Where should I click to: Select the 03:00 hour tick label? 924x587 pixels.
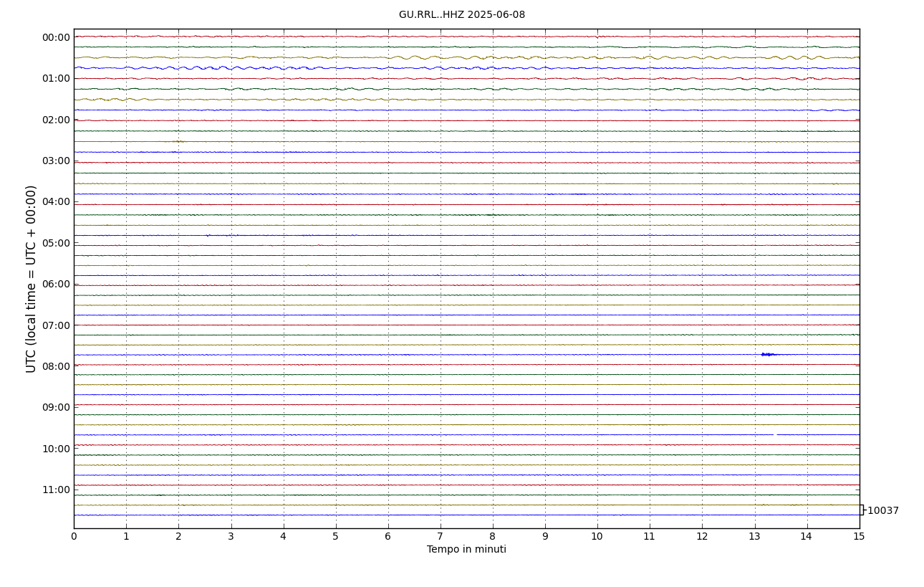[x=56, y=161]
